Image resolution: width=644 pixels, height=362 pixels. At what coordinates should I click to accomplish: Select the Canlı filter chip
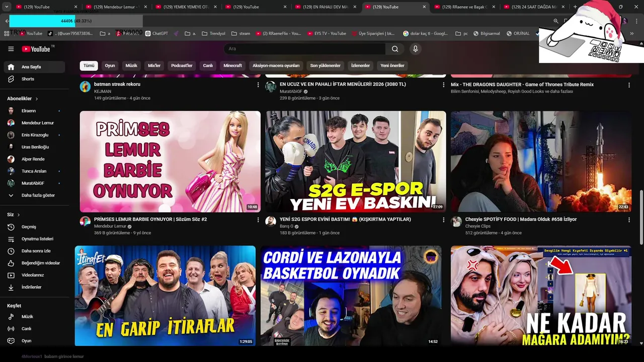208,66
